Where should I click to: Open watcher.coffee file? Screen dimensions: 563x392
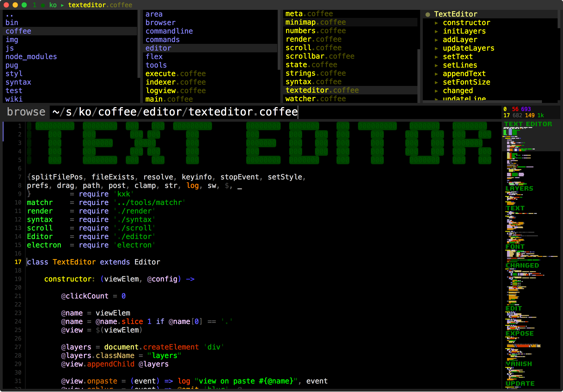(x=350, y=99)
